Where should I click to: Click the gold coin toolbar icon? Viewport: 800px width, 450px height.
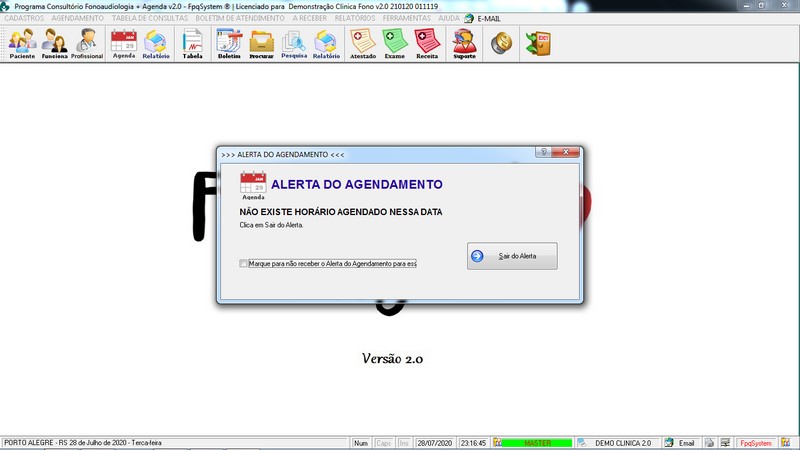click(x=502, y=43)
